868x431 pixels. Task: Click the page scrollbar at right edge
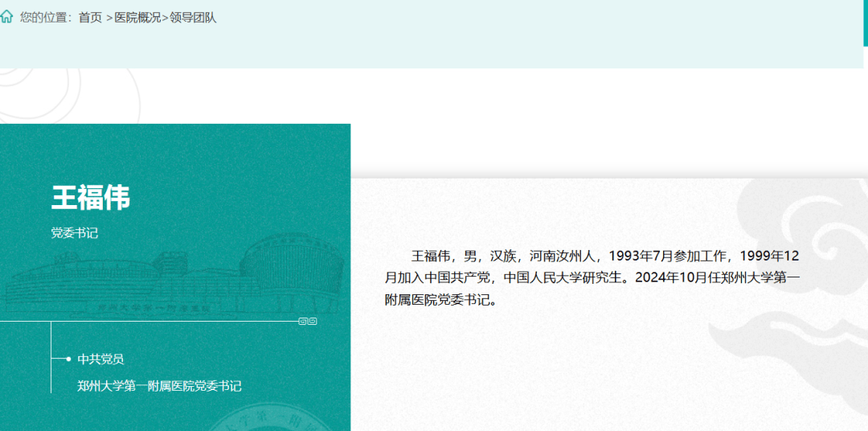click(865, 24)
